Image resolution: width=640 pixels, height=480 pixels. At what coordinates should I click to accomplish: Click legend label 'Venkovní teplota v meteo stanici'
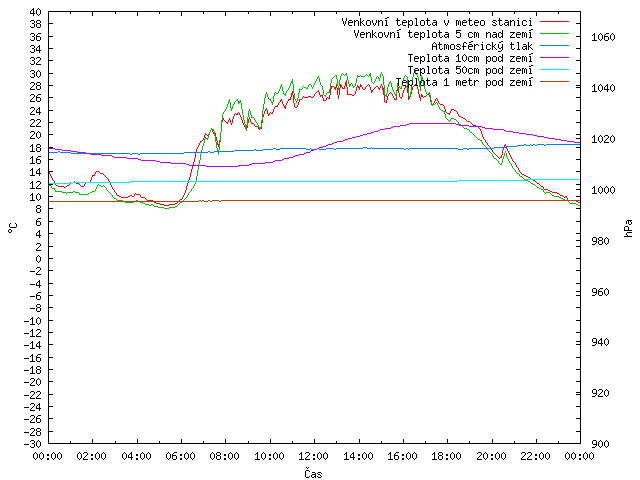coord(437,22)
